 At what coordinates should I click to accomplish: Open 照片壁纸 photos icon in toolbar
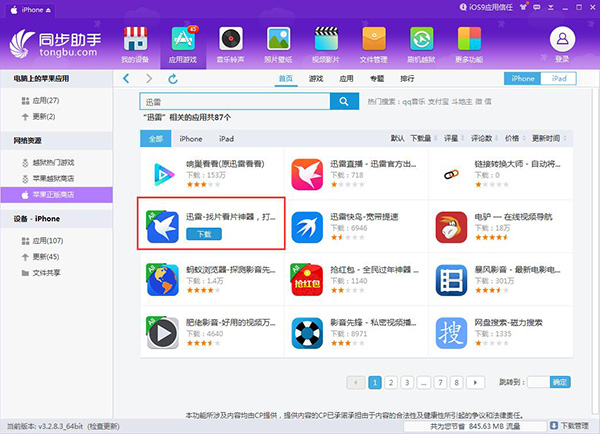278,39
